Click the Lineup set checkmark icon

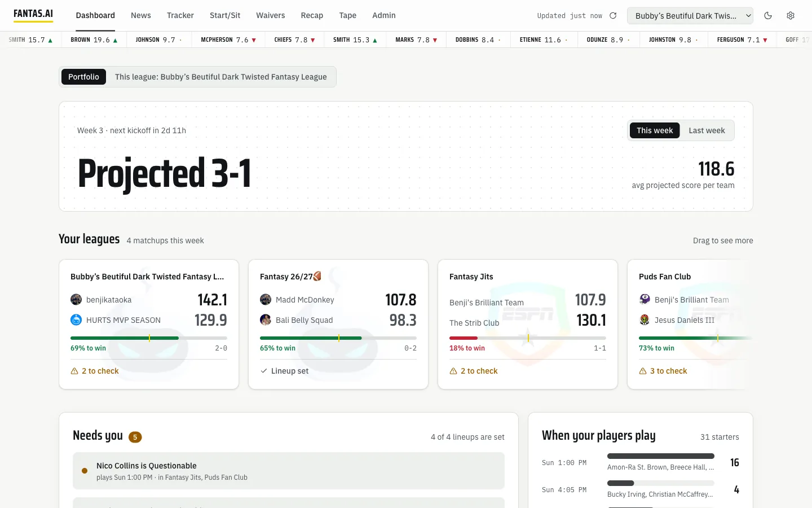click(264, 371)
